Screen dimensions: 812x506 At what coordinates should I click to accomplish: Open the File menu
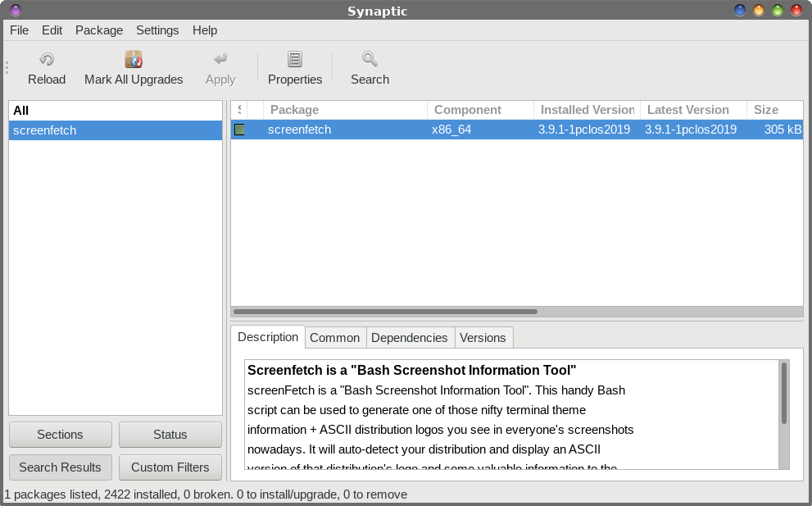pos(19,30)
